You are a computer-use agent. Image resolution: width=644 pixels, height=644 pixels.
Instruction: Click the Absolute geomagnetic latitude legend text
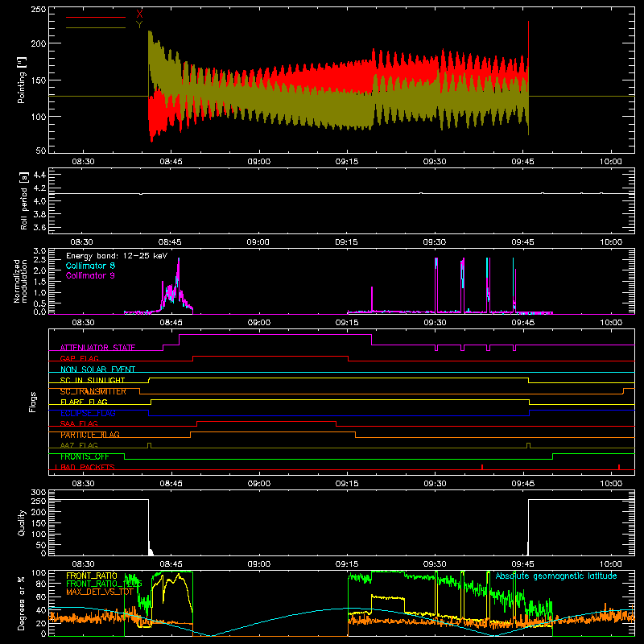pyautogui.click(x=556, y=576)
